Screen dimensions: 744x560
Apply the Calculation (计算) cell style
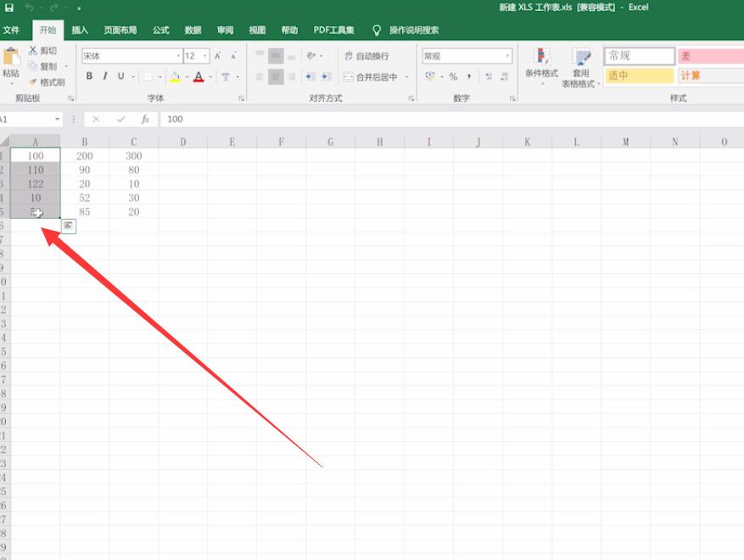tap(710, 76)
